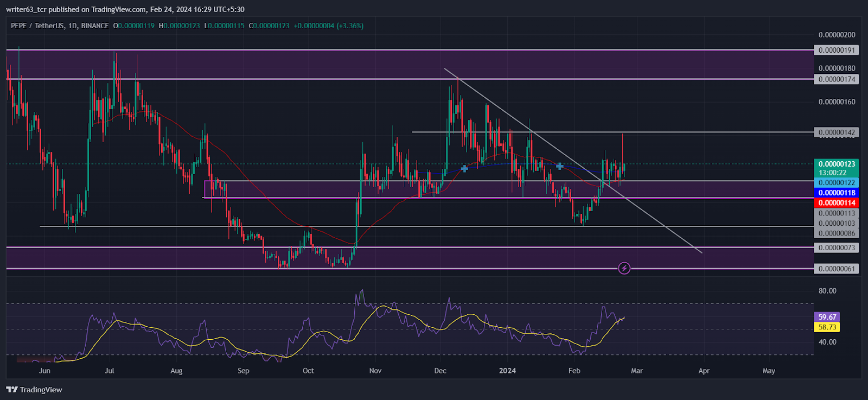Click the green current price label 0.00000123

[x=837, y=164]
